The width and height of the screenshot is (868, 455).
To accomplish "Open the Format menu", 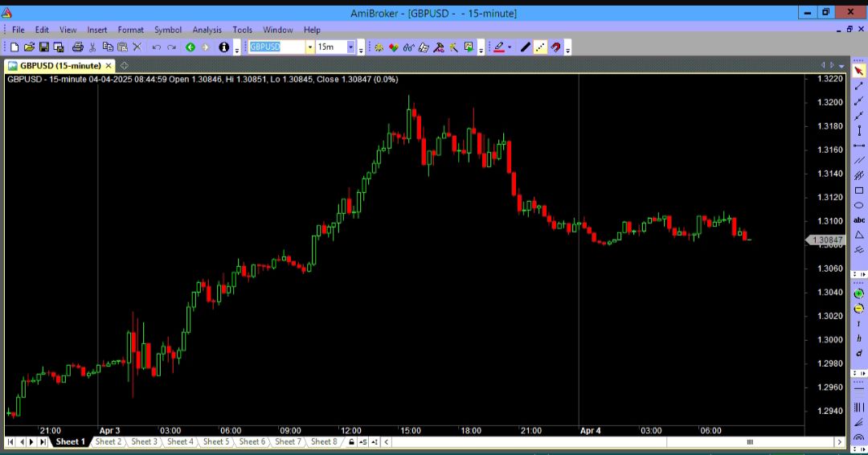I will pos(131,30).
